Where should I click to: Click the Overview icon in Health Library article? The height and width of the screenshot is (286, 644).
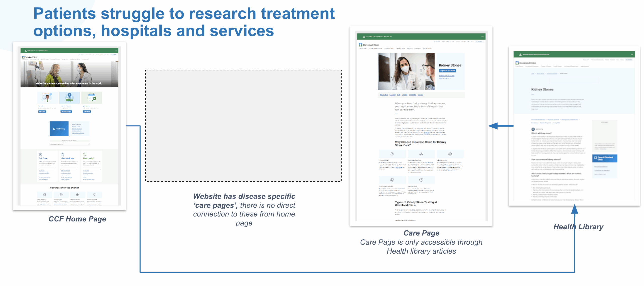tap(533, 129)
